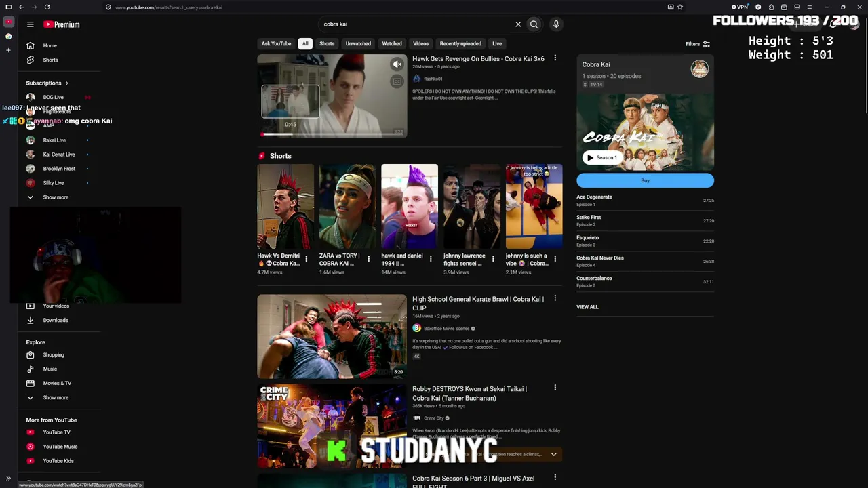Go back with the browser back arrow
The image size is (868, 488).
click(x=21, y=7)
